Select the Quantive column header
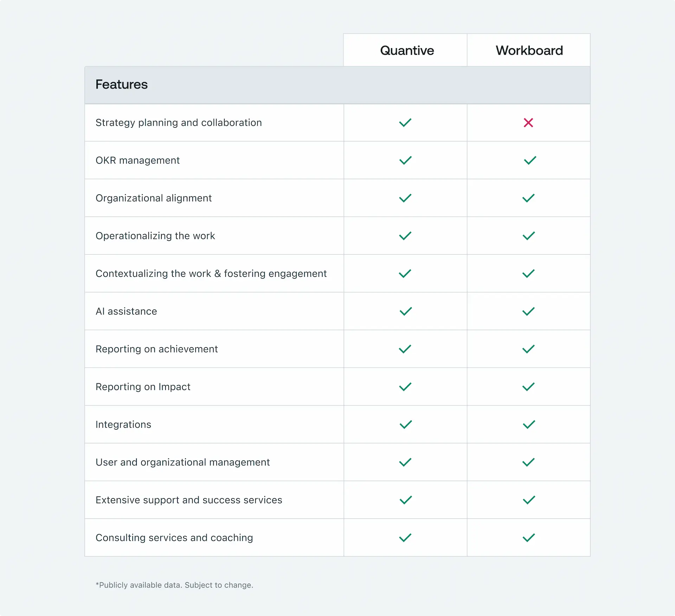The width and height of the screenshot is (675, 616). [x=407, y=51]
